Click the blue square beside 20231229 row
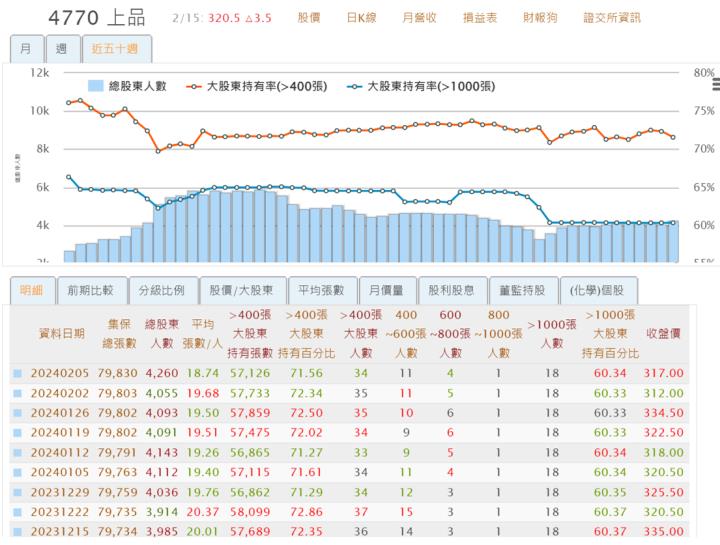 pyautogui.click(x=17, y=492)
